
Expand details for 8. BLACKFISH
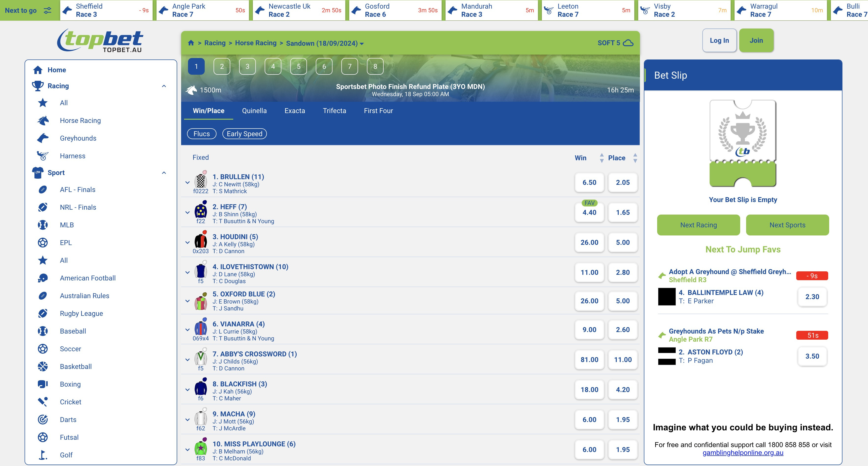click(188, 390)
